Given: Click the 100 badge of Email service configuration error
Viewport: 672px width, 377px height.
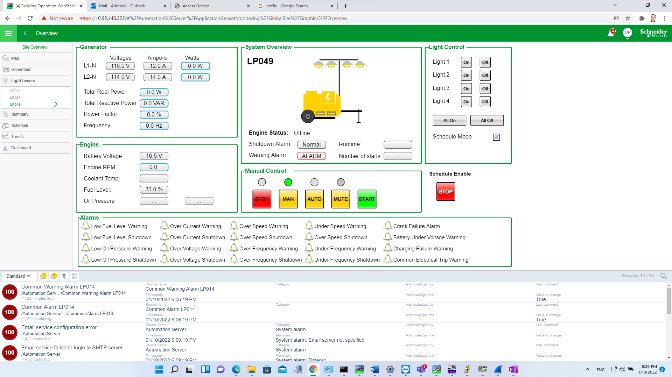Looking at the screenshot, I should (x=9, y=332).
